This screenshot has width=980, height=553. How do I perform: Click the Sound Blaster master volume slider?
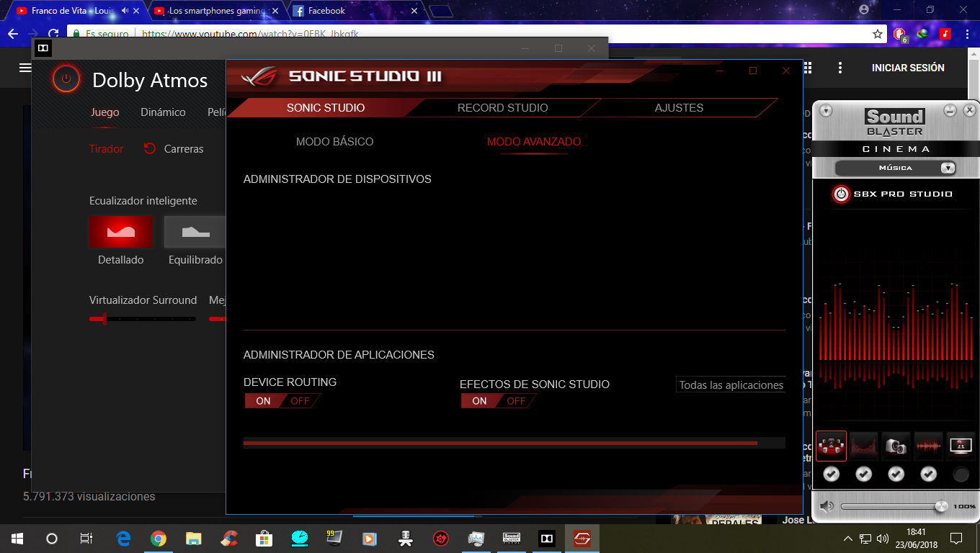point(894,506)
